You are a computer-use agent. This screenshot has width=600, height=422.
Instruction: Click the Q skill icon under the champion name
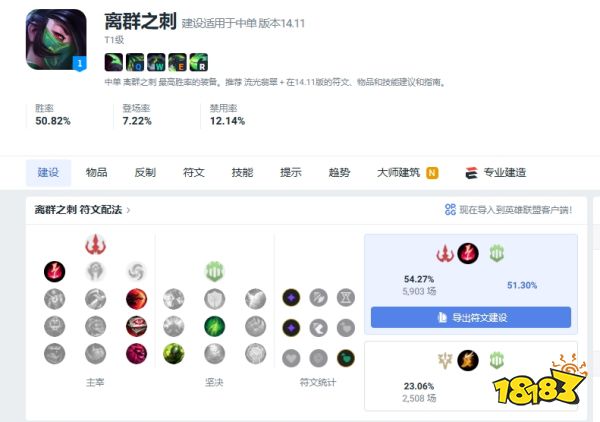(135, 62)
